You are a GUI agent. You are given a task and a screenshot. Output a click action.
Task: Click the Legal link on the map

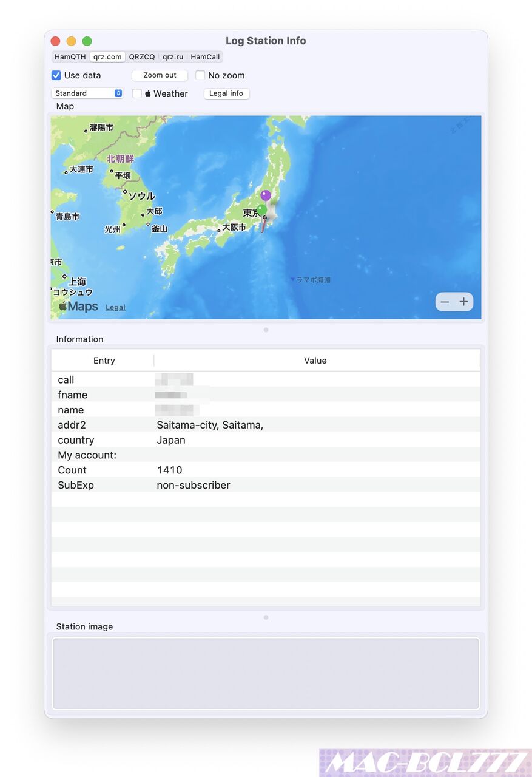point(115,307)
